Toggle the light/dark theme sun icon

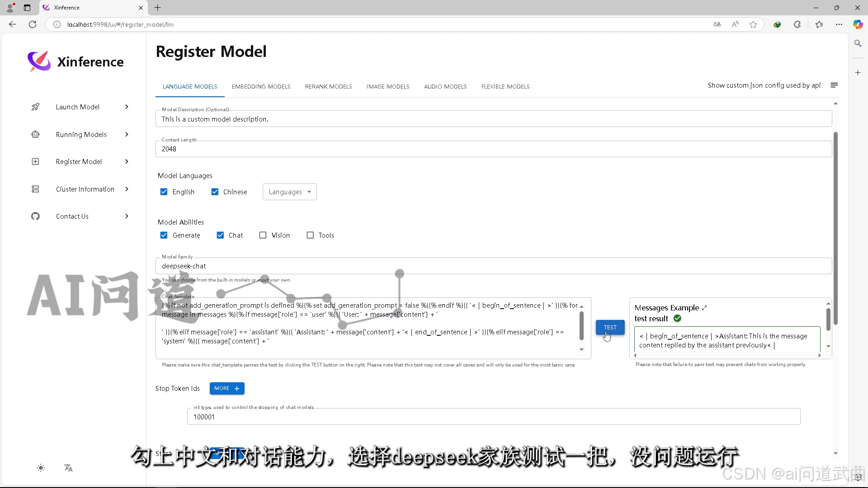click(x=41, y=468)
